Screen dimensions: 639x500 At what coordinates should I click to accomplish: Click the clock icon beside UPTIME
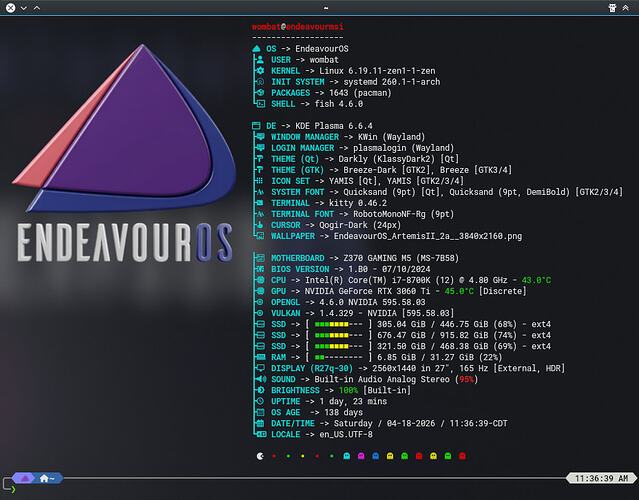[260, 401]
